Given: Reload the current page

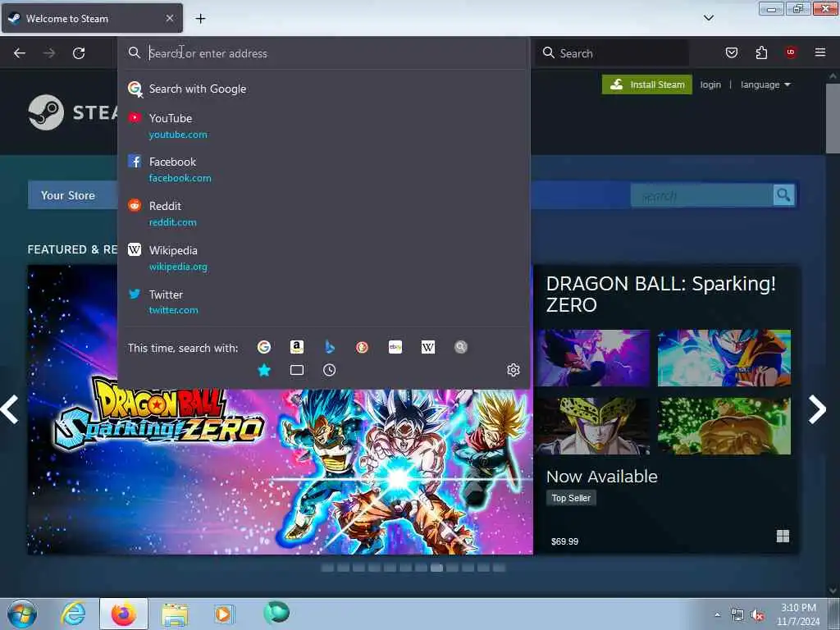Looking at the screenshot, I should [x=79, y=53].
